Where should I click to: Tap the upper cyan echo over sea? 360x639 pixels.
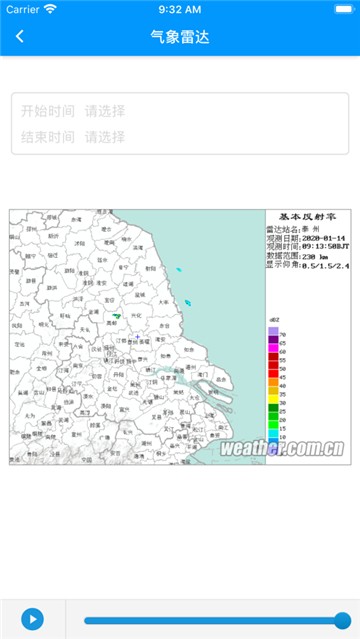(x=179, y=269)
